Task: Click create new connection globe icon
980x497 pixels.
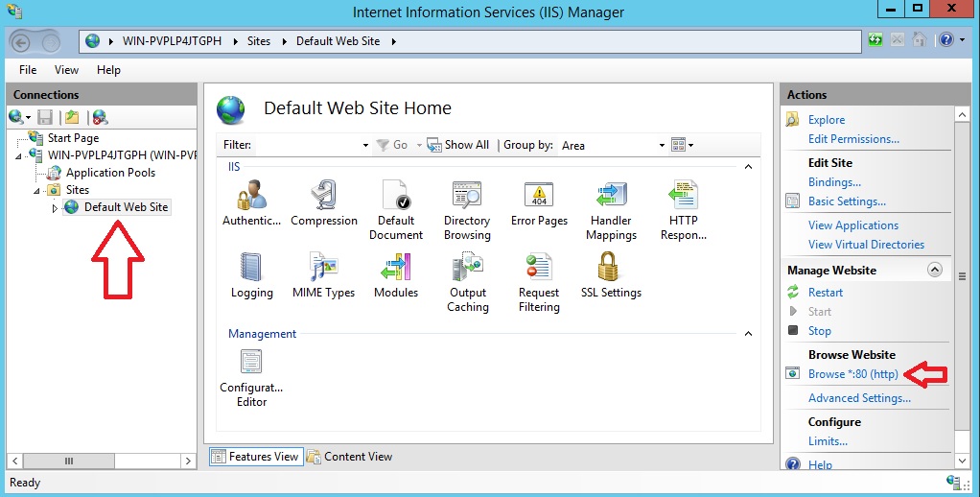Action: [x=16, y=117]
